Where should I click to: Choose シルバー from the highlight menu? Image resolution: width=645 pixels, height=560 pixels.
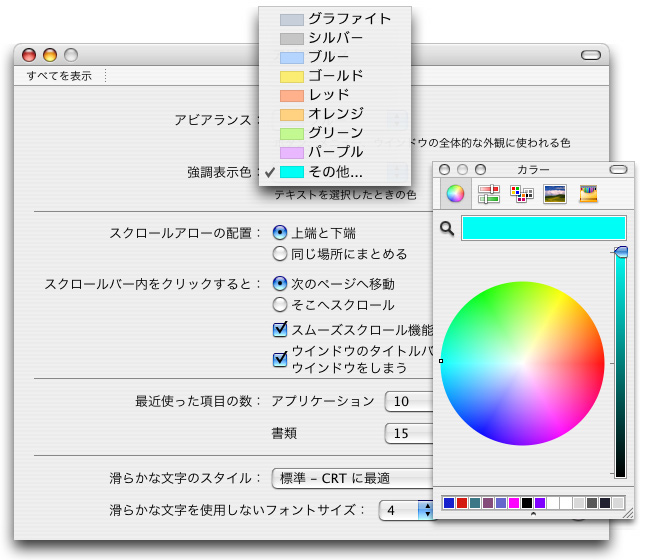click(x=335, y=38)
